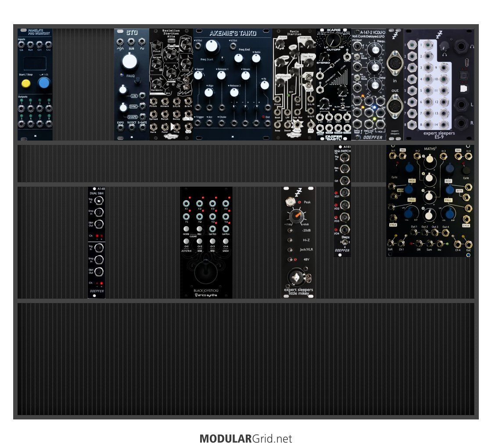Click the Frequ. knob on A-147-2 VCDLFO
The height and width of the screenshot is (448, 492).
point(374,50)
